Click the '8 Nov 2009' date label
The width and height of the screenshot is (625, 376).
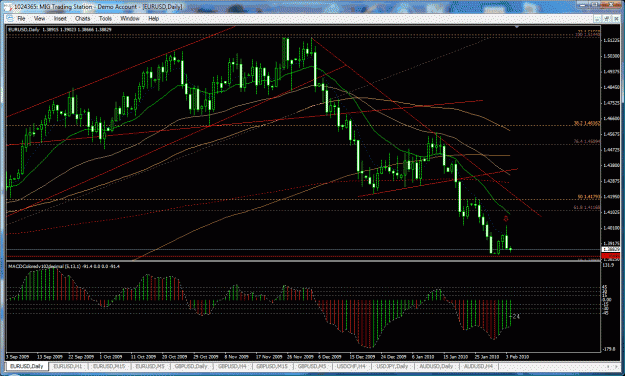coord(237,356)
